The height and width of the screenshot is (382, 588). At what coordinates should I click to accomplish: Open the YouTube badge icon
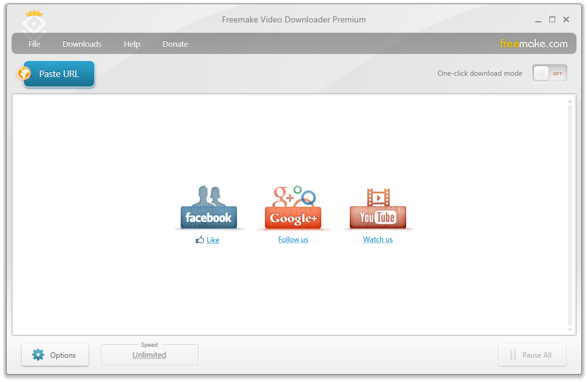378,208
